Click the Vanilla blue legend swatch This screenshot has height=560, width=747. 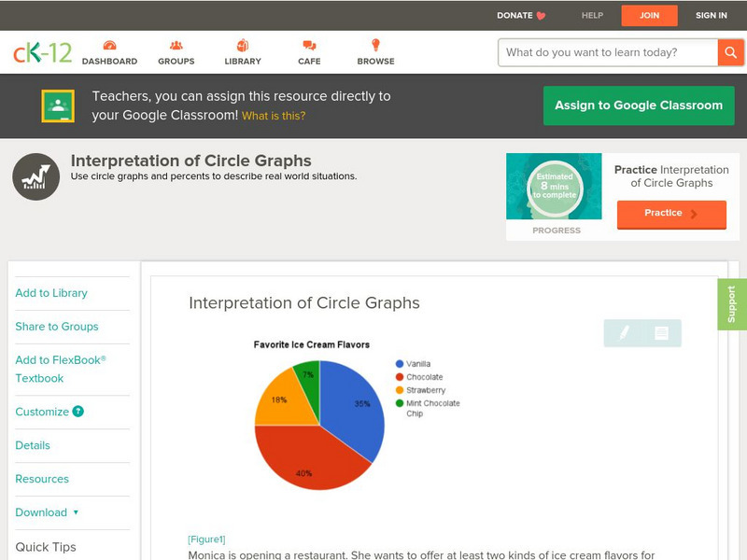click(400, 364)
